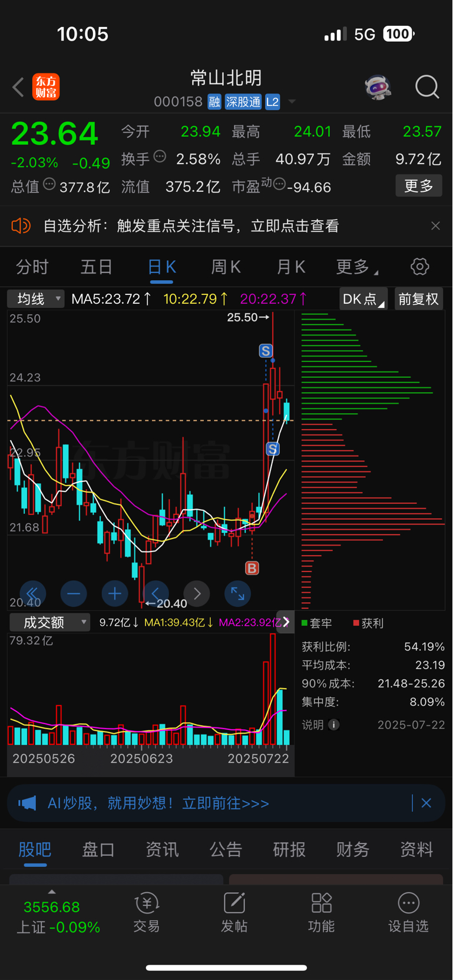Screen dimensions: 453x980
Task: Move chart left with left arrow button
Action: pos(156,594)
